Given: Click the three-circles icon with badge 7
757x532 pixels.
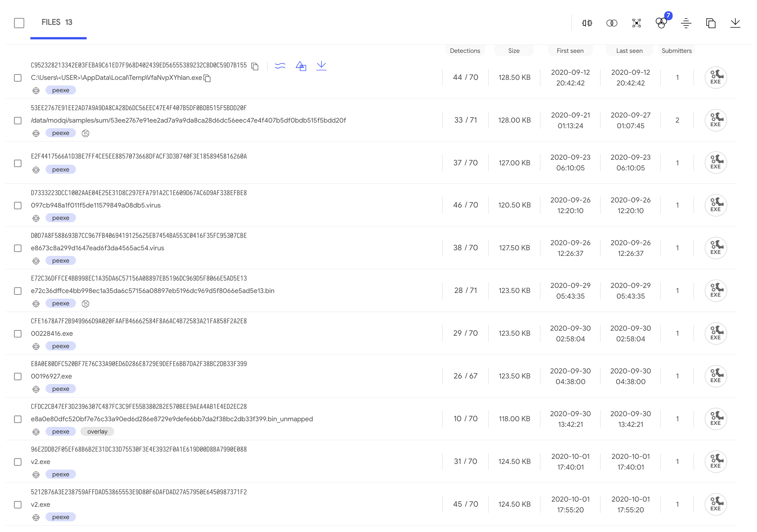Looking at the screenshot, I should tap(661, 23).
